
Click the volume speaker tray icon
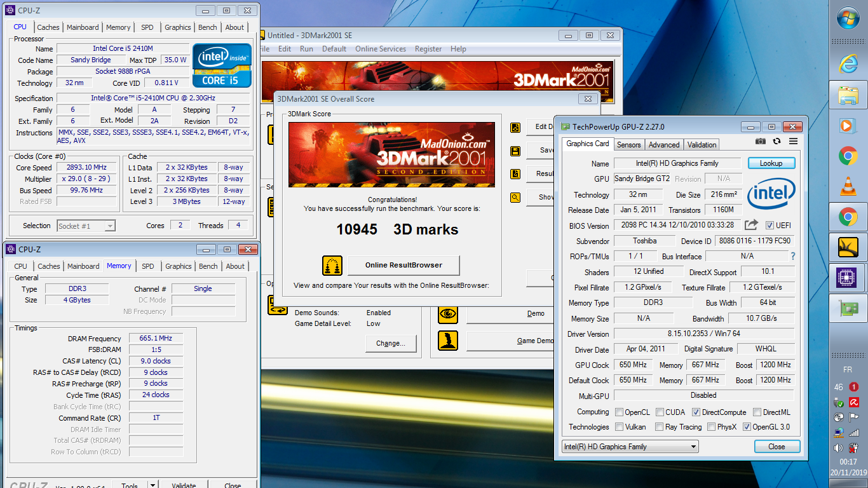[839, 448]
